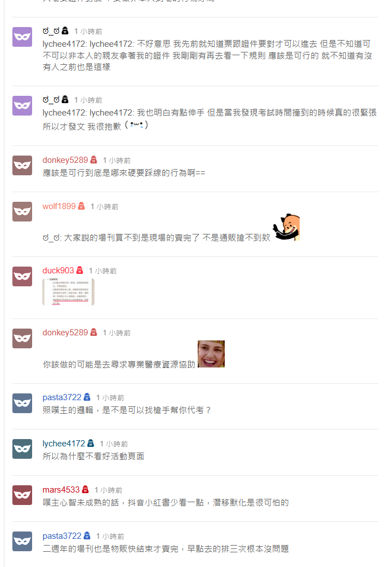Open duck903 username link
Image resolution: width=392 pixels, height=567 pixels.
(x=58, y=271)
